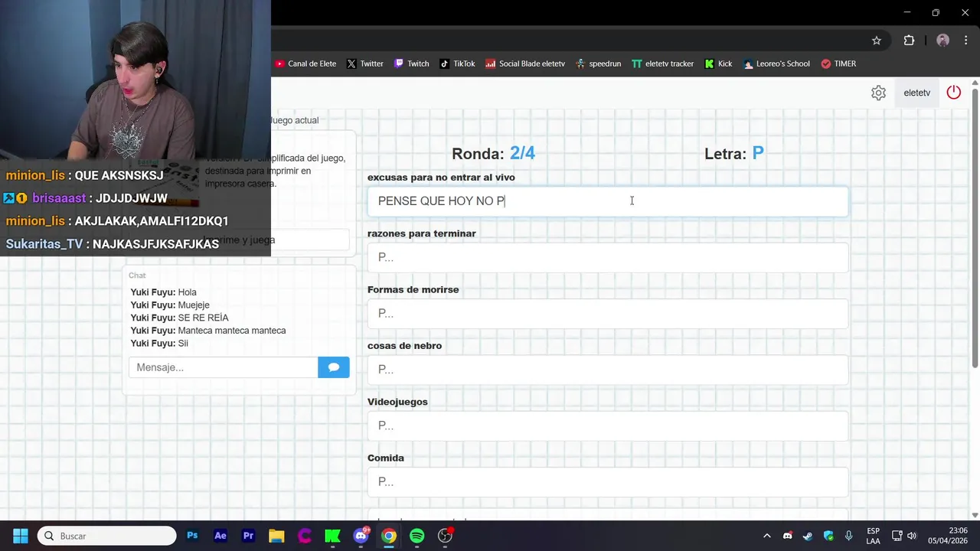Screen dimensions: 980x551
Task: Open TIMER bookmark
Action: click(838, 64)
